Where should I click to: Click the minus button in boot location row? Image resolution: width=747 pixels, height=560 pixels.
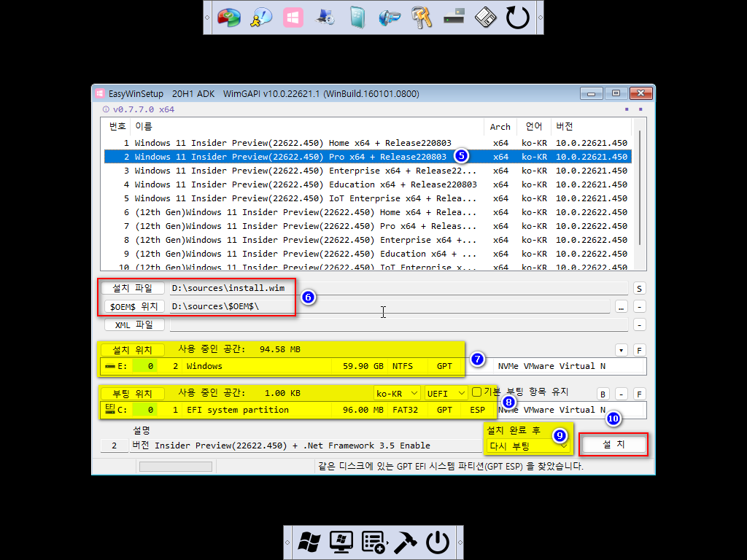[621, 394]
